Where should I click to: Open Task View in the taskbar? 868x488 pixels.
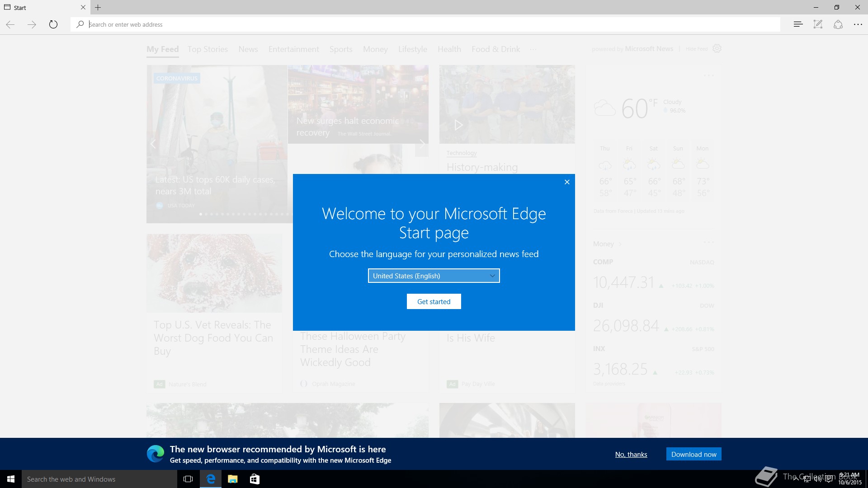188,479
